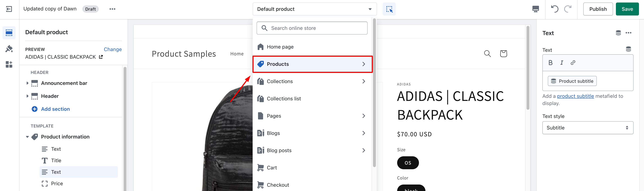The height and width of the screenshot is (191, 644).
Task: Expand the Header section
Action: 27,96
